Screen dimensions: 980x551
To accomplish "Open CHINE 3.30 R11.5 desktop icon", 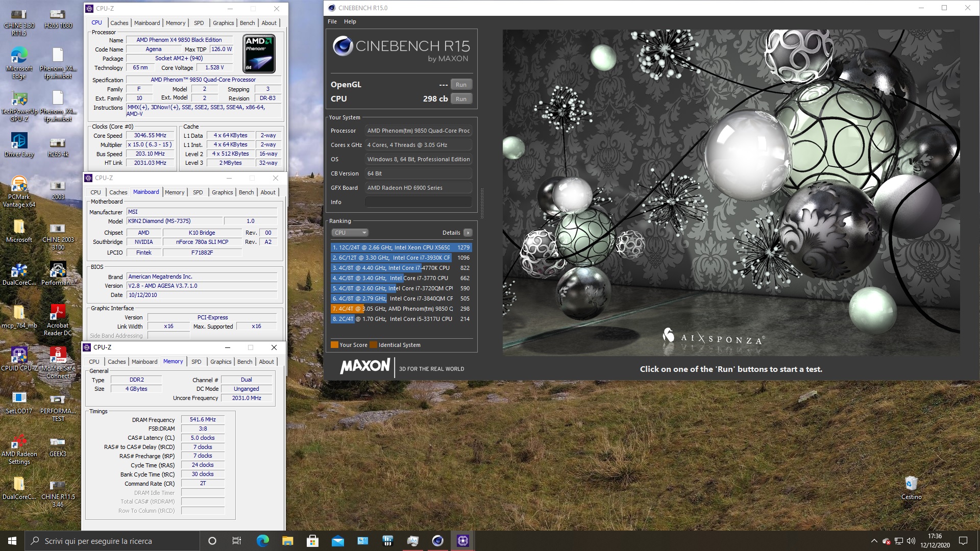I will (x=19, y=22).
